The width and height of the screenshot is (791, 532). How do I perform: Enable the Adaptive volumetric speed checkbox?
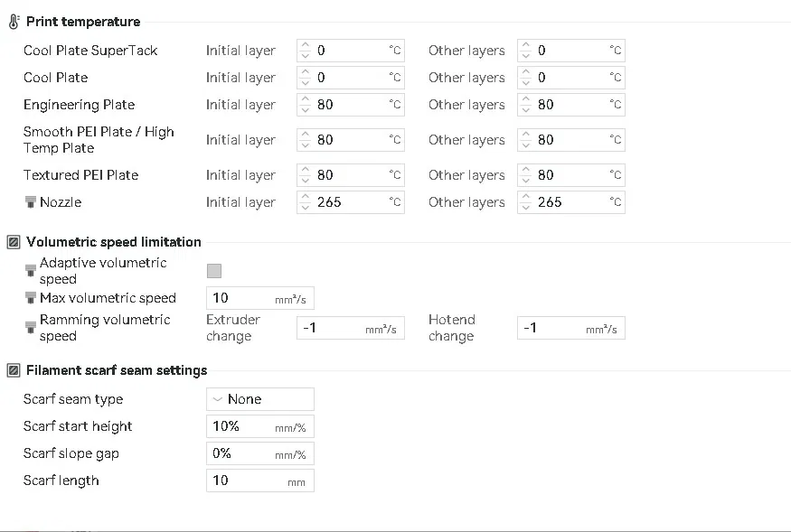[214, 270]
